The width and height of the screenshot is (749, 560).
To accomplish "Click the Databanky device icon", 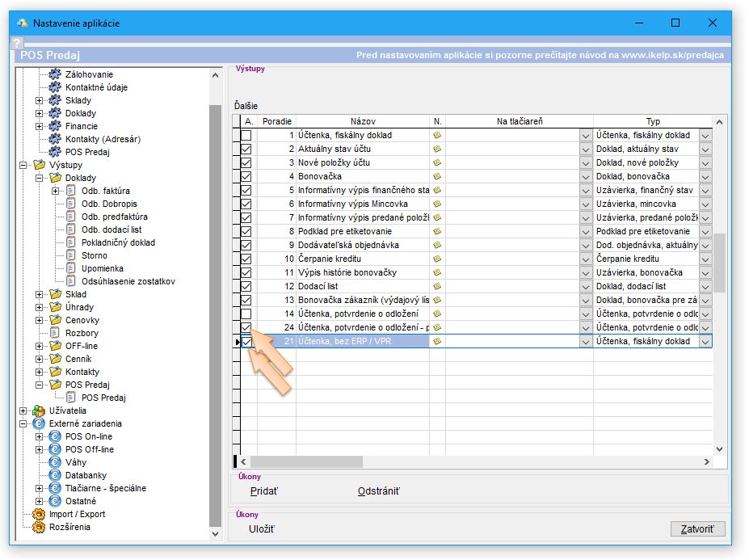I will pyautogui.click(x=55, y=475).
